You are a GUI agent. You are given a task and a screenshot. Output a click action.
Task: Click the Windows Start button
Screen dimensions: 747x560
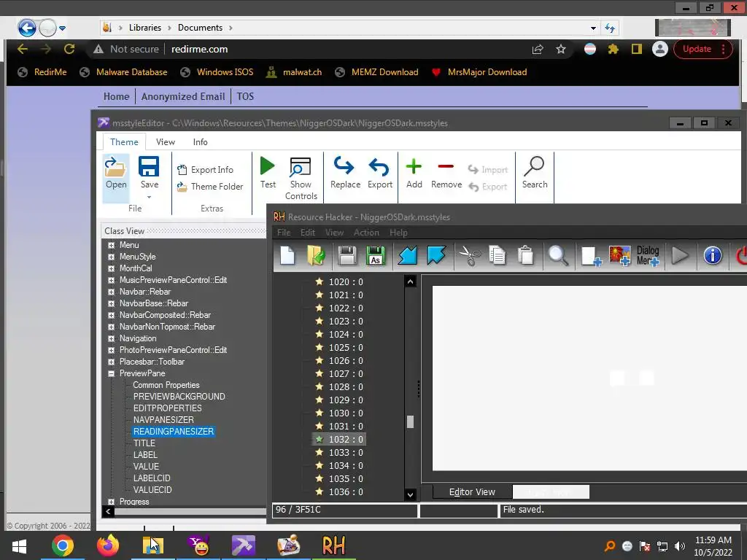[x=19, y=546]
